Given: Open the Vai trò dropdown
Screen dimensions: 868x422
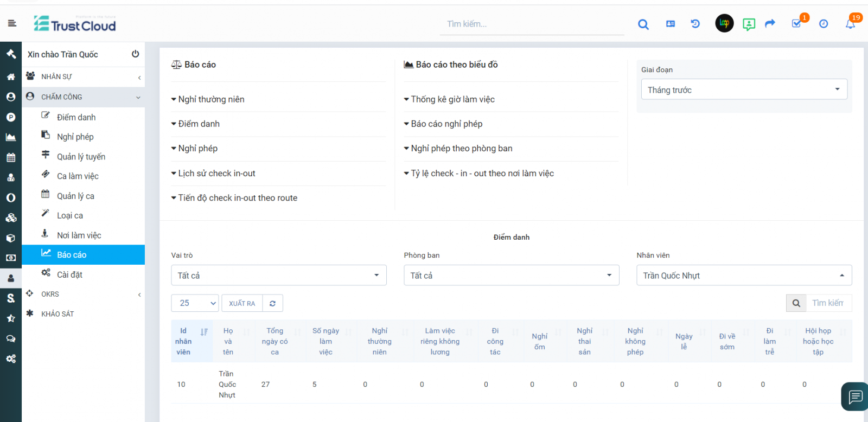Looking at the screenshot, I should [x=278, y=276].
